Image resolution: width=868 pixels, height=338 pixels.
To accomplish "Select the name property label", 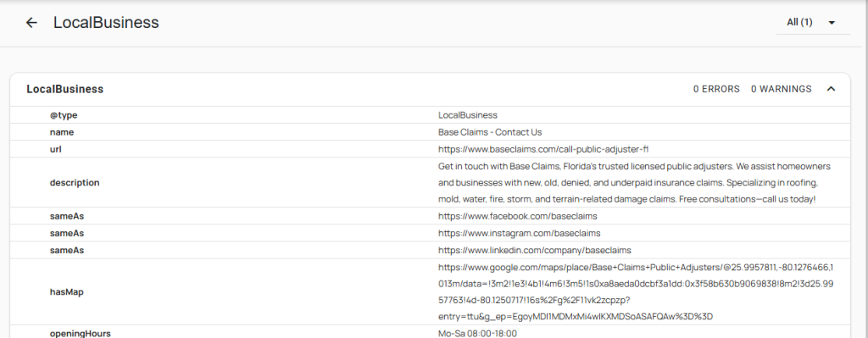I will click(x=61, y=132).
